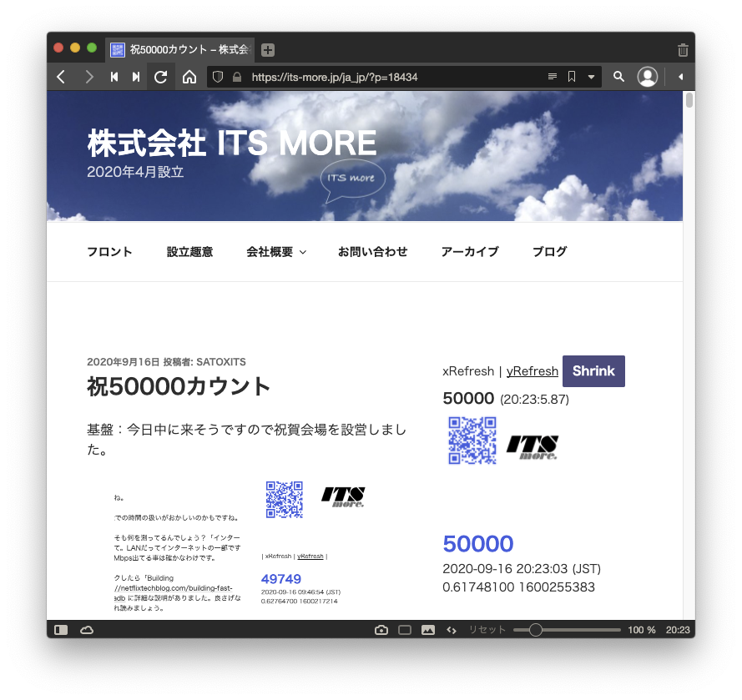742x700 pixels.
Task: Click the rewind history icon
Action: pyautogui.click(x=114, y=77)
